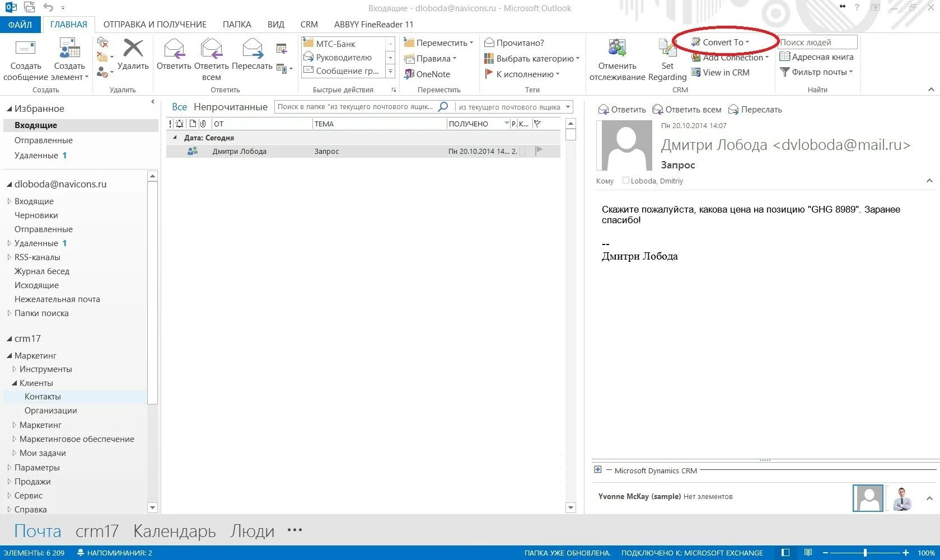Open the ФАЙЛ tab

pyautogui.click(x=20, y=25)
